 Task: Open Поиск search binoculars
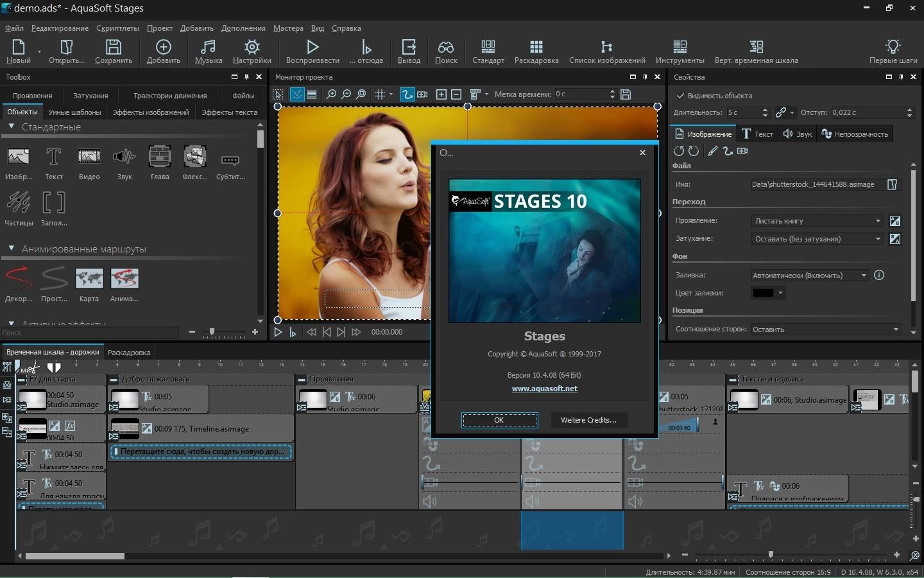pyautogui.click(x=446, y=51)
